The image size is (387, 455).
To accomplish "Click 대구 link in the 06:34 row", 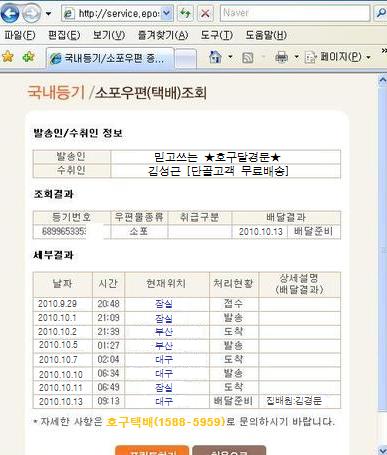I will click(x=164, y=373).
